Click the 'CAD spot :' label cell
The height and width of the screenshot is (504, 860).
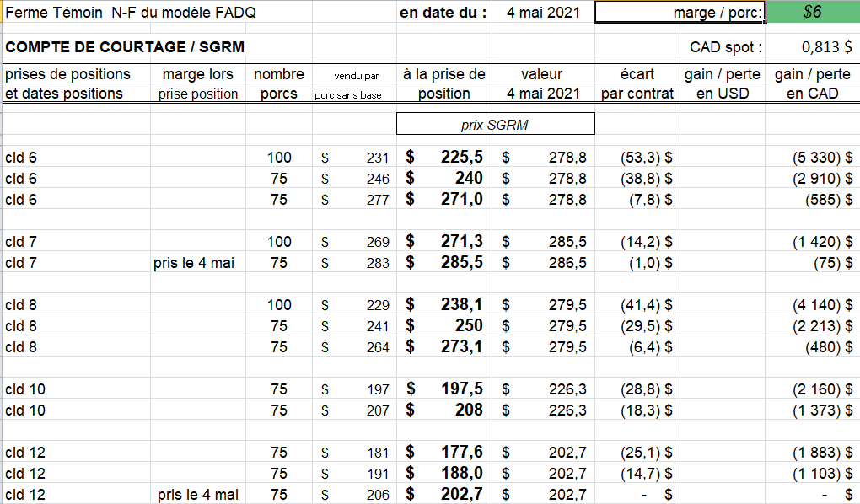click(725, 47)
